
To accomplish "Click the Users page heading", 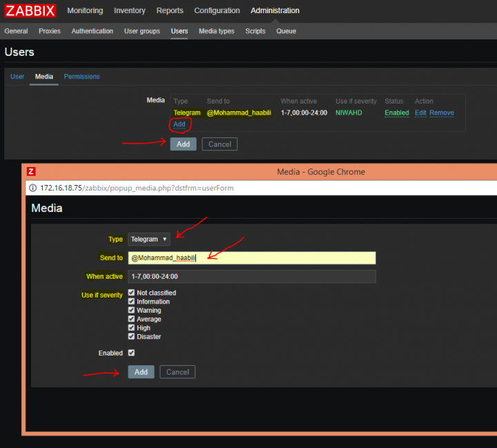I will 19,52.
